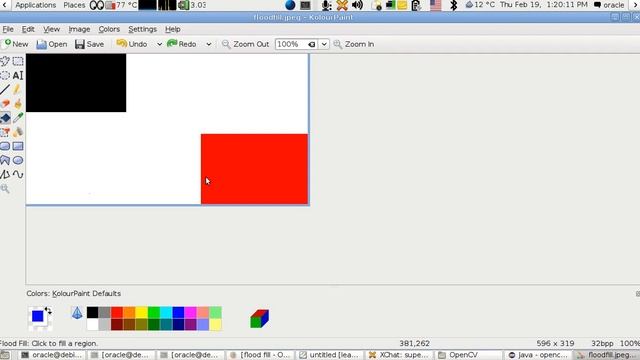Open the Help menu
The width and height of the screenshot is (640, 360).
coord(173,29)
